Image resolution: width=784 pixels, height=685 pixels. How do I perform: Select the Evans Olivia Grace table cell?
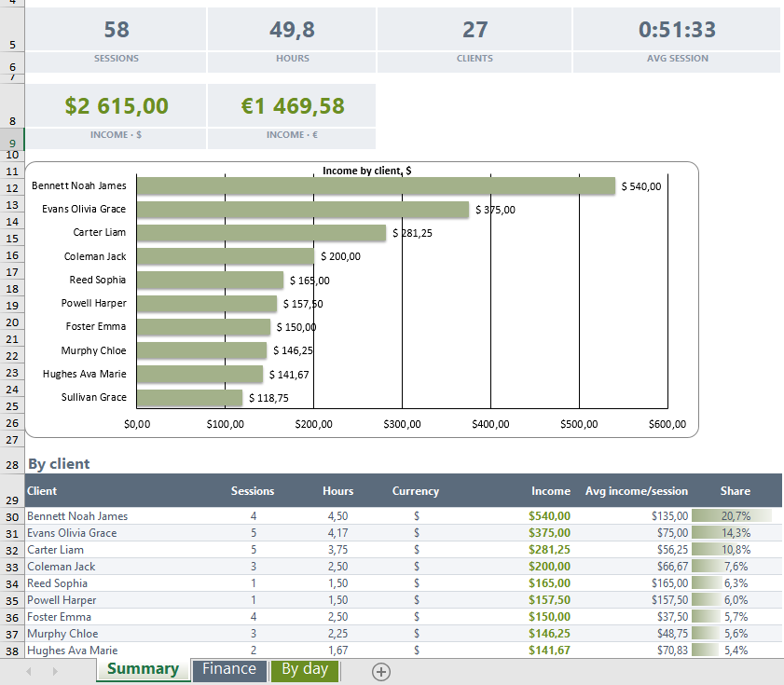point(72,533)
